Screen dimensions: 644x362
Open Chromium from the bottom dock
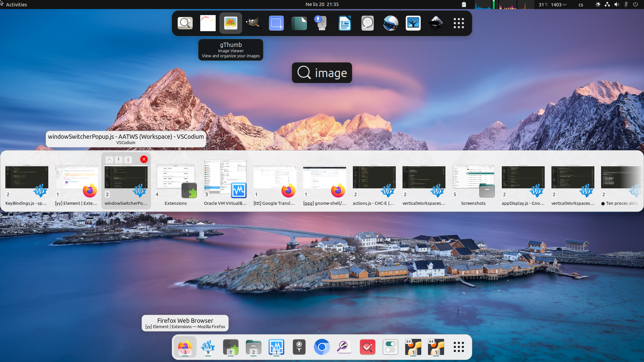tap(322, 347)
